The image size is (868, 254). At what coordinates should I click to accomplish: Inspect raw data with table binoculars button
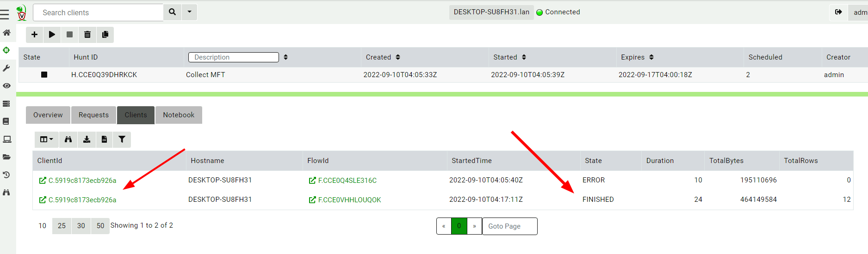[68, 139]
